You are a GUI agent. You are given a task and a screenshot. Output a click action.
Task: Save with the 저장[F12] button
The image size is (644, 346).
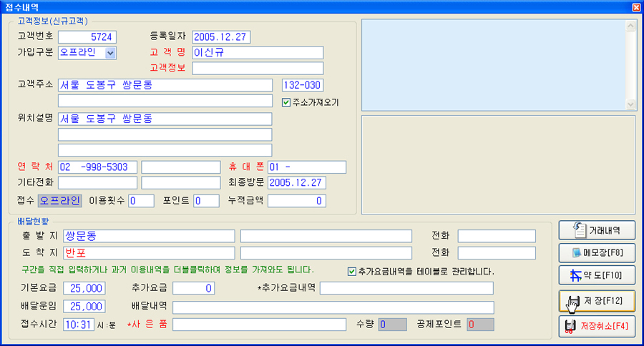tap(597, 301)
